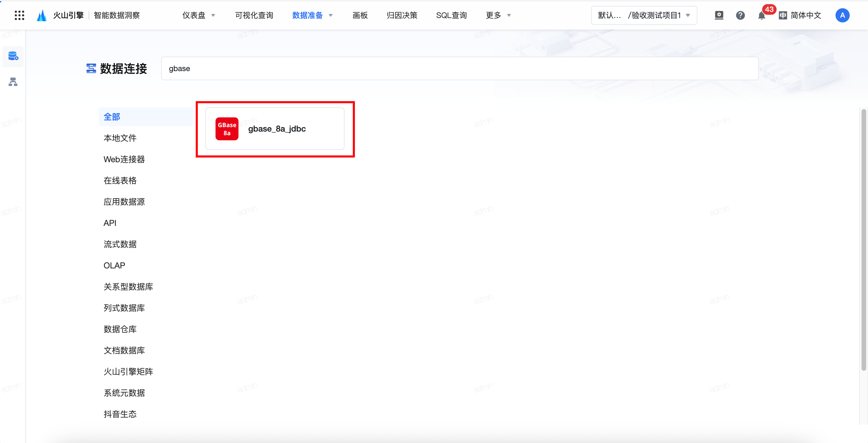Select the 列式数据库 category
Image resolution: width=868 pixels, height=443 pixels.
coord(124,308)
